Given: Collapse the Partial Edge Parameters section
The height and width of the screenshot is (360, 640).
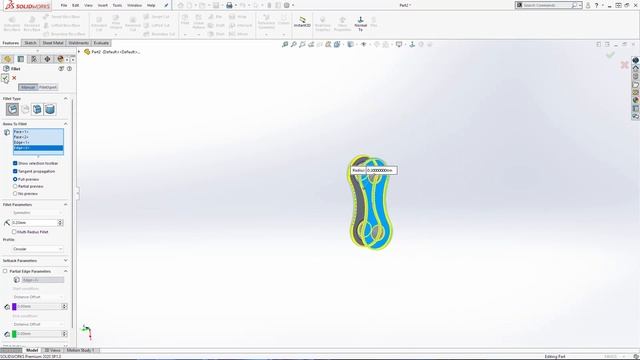Looking at the screenshot, I should click(65, 271).
